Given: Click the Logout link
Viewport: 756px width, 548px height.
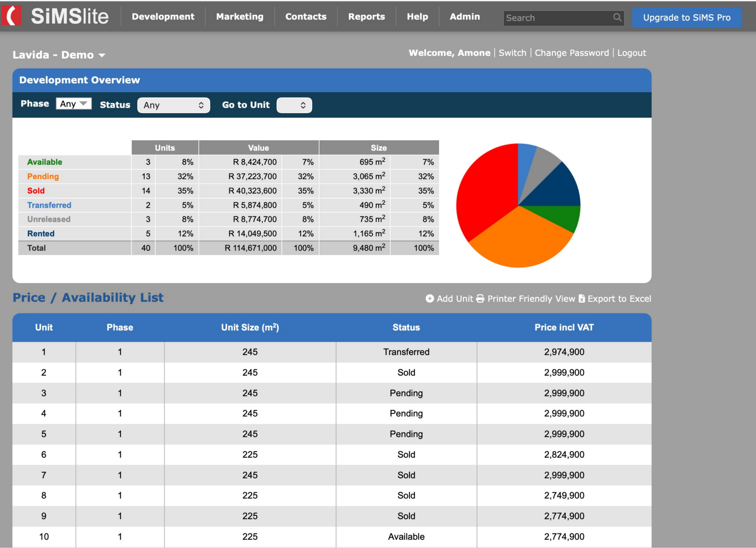Looking at the screenshot, I should (x=632, y=53).
